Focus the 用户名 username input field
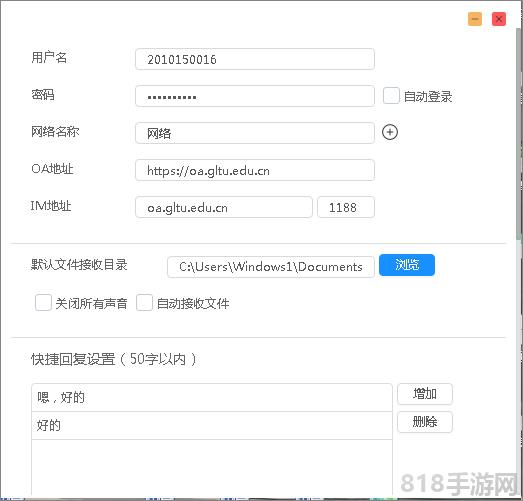The image size is (523, 501). tap(255, 59)
